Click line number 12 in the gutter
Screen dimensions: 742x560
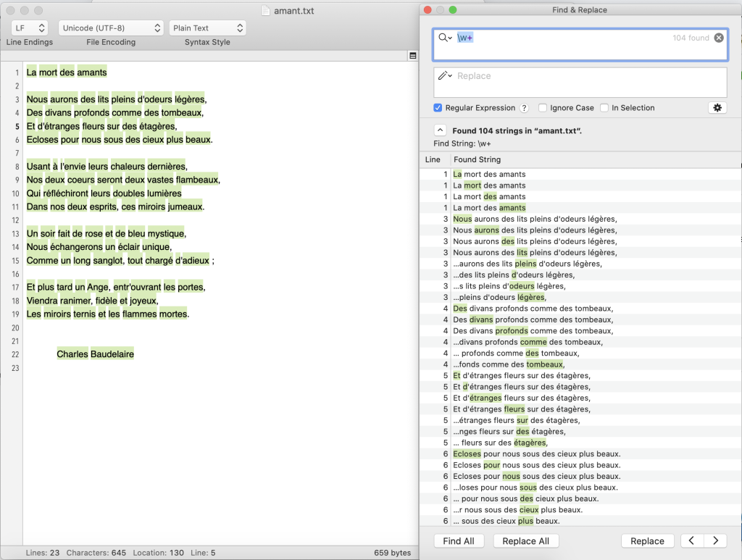[x=16, y=220]
